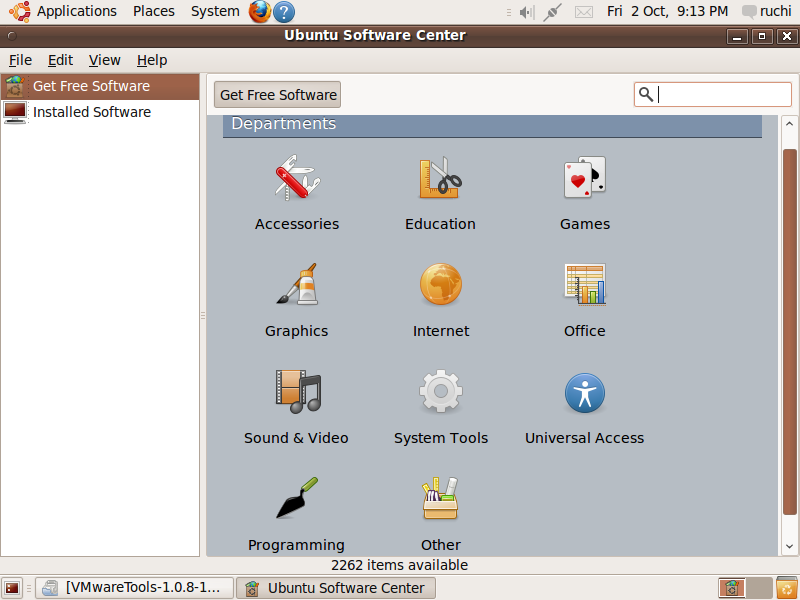Click the Other label
This screenshot has height=600, width=800.
tap(441, 545)
